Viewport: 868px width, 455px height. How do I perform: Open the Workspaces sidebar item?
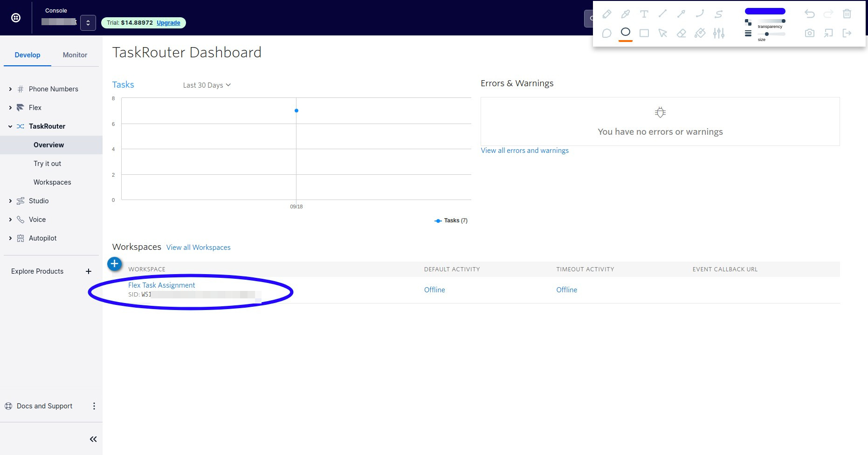51,182
